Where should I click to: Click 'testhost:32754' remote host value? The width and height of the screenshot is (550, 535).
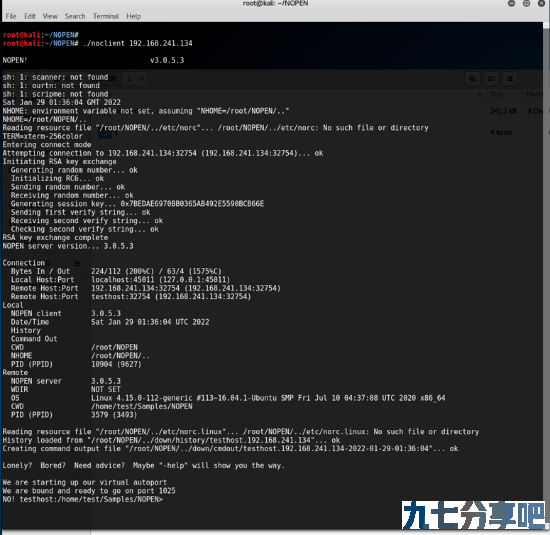tap(171, 296)
